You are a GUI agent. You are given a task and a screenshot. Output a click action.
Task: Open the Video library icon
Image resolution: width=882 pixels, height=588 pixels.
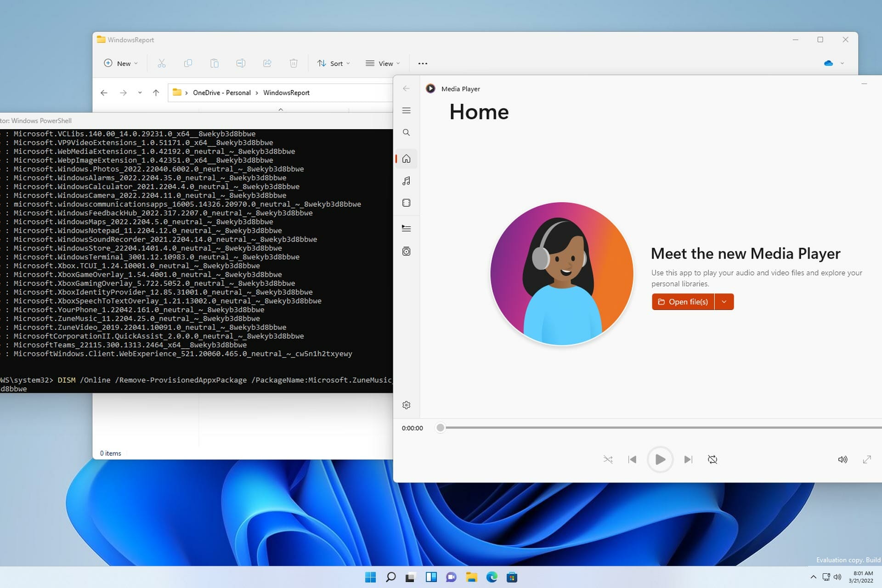[406, 203]
